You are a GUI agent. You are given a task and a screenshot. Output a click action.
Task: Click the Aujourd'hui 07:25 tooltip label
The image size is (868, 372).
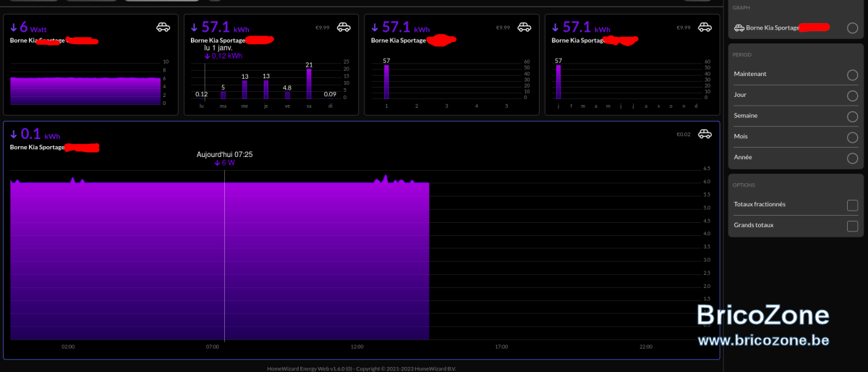(224, 155)
